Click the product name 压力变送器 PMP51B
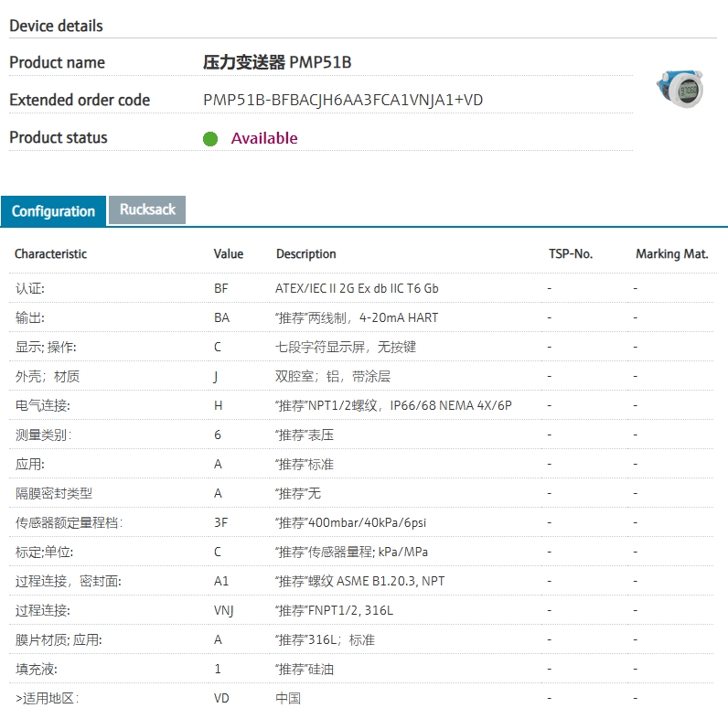 pyautogui.click(x=276, y=62)
